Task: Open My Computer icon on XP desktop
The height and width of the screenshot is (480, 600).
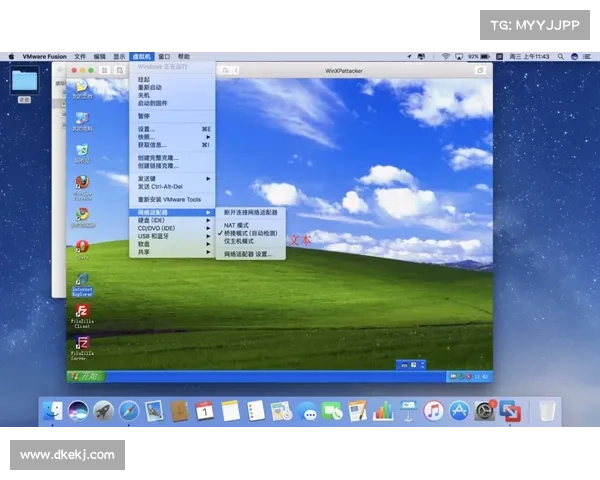Action: click(x=82, y=122)
